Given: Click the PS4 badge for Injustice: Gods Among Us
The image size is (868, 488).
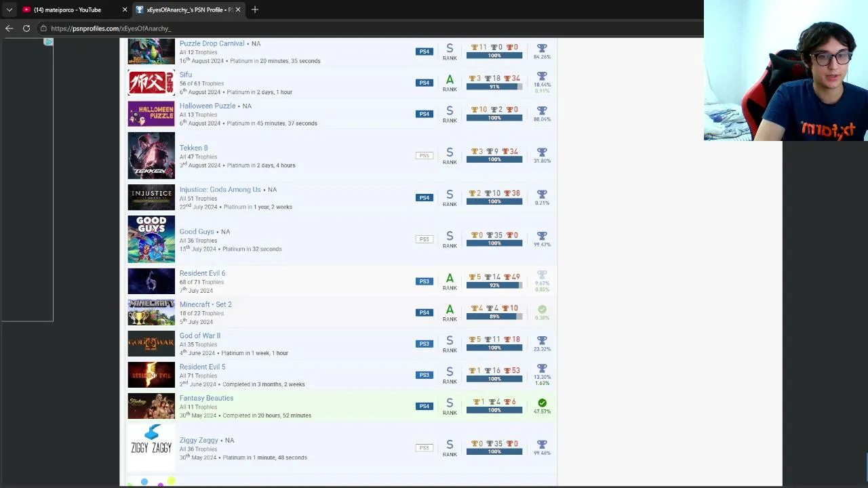Looking at the screenshot, I should click(x=424, y=198).
